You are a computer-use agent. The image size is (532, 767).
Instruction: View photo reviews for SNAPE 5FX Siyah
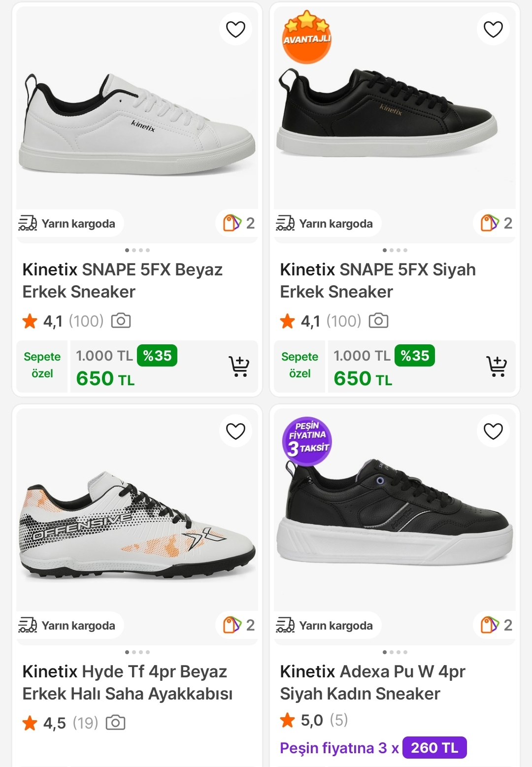pyautogui.click(x=378, y=321)
